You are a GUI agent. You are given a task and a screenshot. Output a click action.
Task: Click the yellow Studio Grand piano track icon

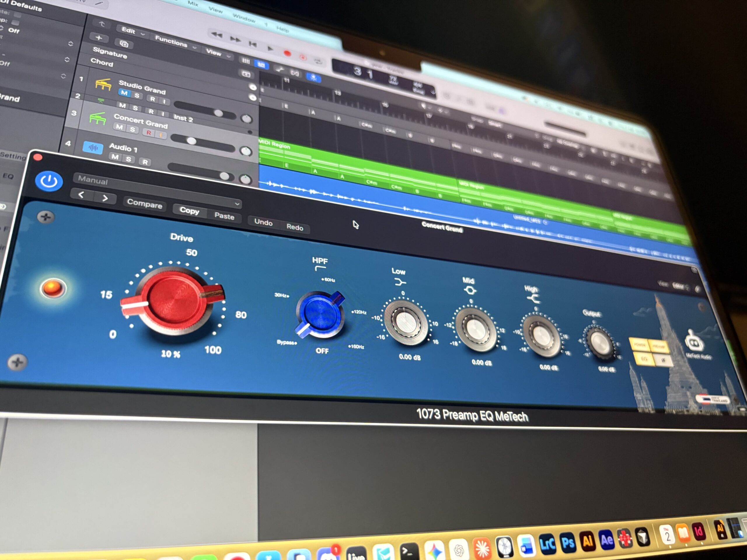tap(103, 84)
